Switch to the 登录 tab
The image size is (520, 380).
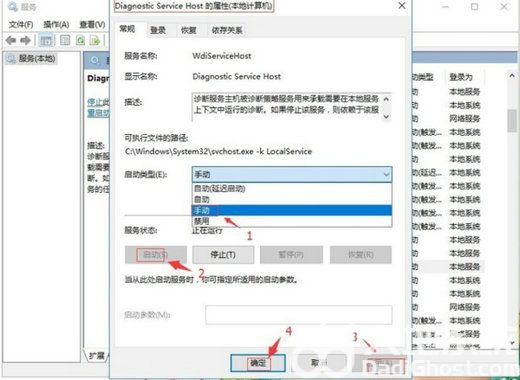coord(158,30)
